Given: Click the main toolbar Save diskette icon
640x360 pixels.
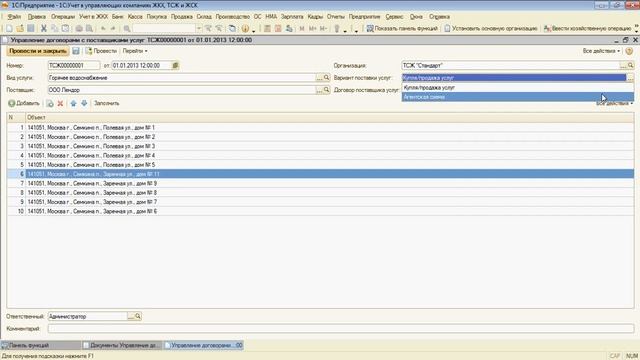Looking at the screenshot, I should tap(31, 29).
